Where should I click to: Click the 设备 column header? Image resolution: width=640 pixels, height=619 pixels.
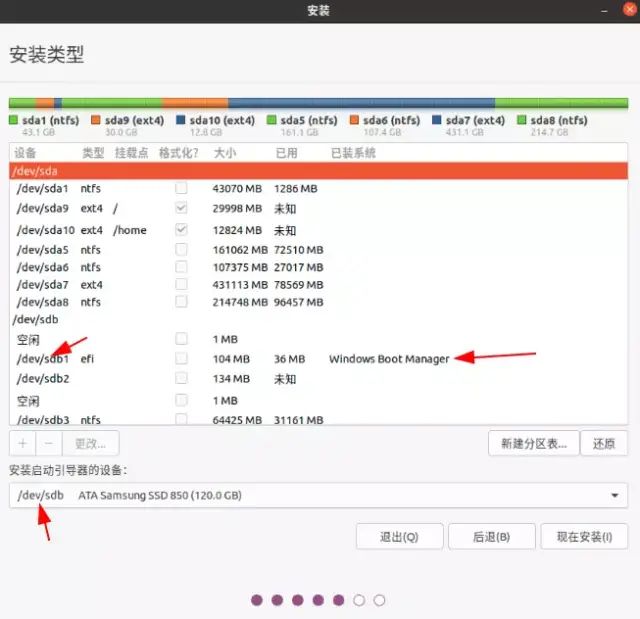coord(26,153)
